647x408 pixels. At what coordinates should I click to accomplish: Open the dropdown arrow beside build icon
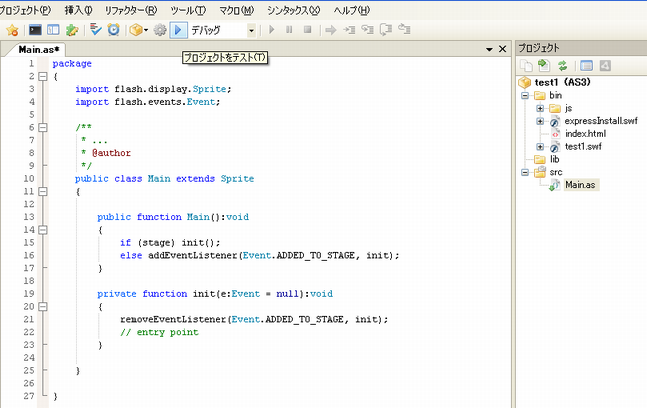(x=146, y=30)
